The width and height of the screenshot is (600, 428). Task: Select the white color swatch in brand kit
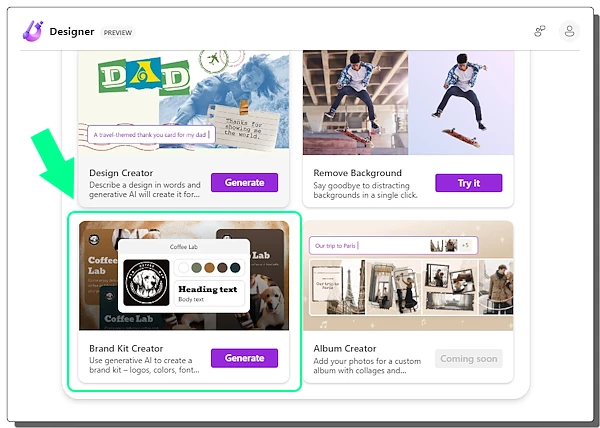point(183,267)
